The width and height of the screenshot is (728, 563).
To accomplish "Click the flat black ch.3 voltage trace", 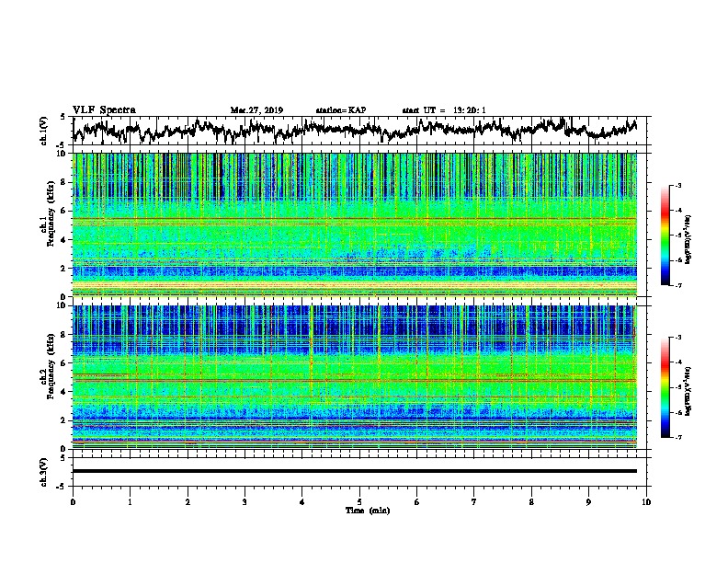I will click(355, 471).
